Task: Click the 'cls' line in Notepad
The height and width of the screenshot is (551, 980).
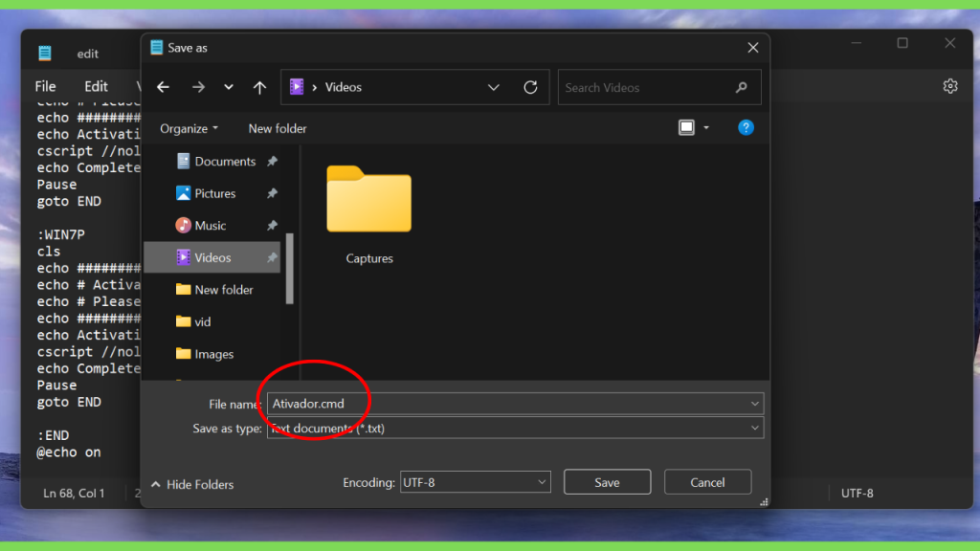Action: pyautogui.click(x=49, y=252)
